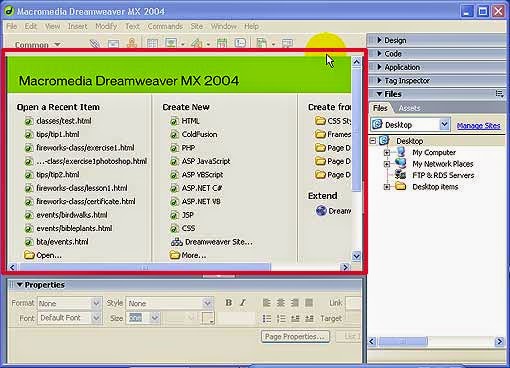Click the Hyperlink insert icon
This screenshot has height=368, width=510.
[95, 43]
